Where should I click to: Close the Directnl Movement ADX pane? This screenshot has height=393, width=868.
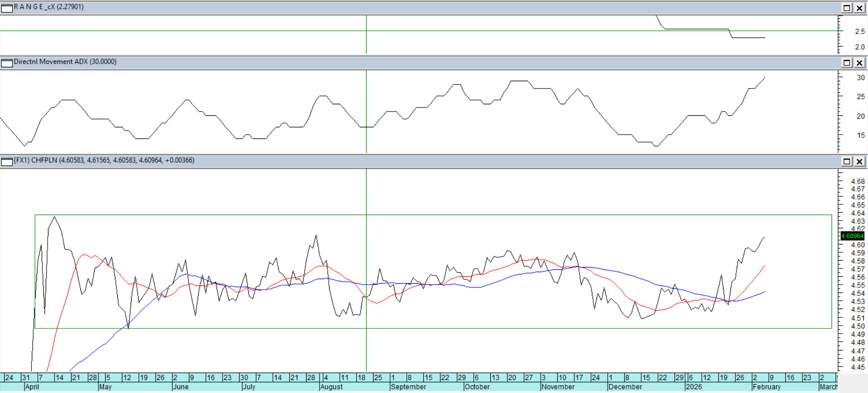[859, 63]
